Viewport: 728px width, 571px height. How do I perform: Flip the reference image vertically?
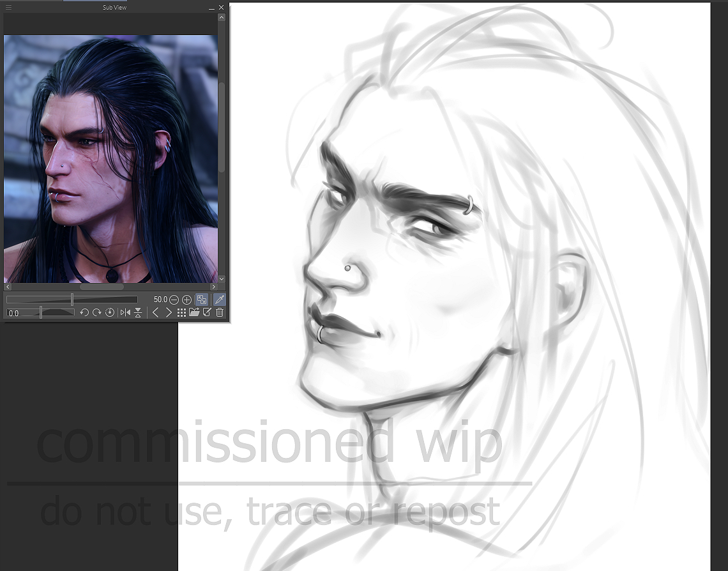click(137, 312)
